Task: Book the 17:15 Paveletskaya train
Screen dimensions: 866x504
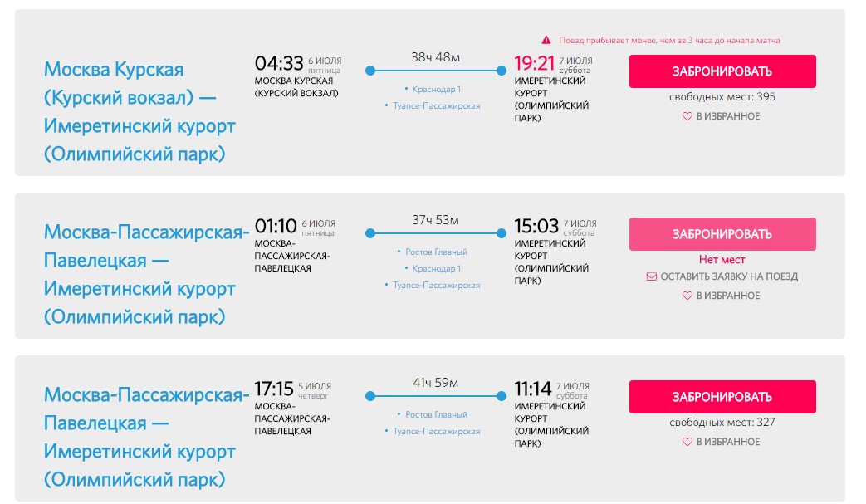Action: [x=722, y=397]
